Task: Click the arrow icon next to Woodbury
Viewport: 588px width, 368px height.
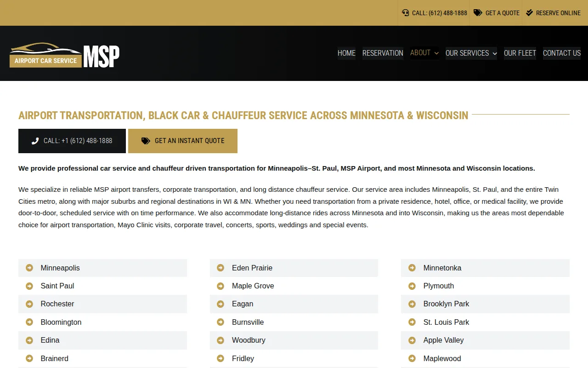Action: (x=220, y=340)
